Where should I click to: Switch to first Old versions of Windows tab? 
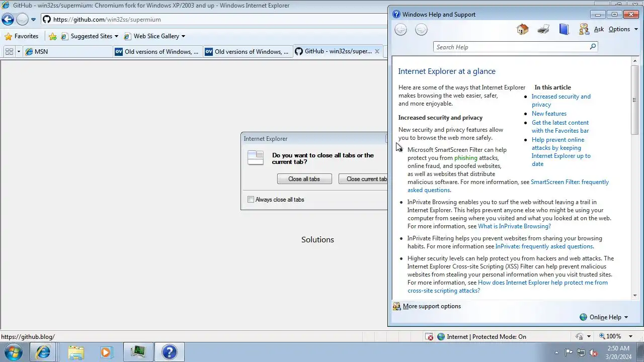coord(157,51)
